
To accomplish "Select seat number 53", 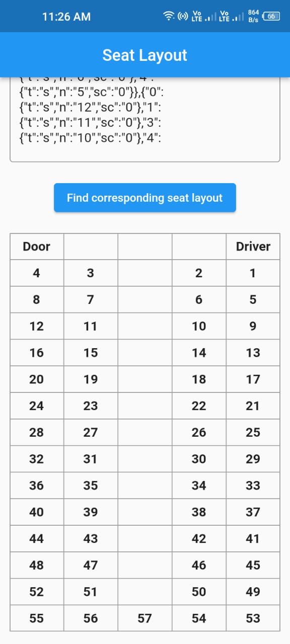I will point(253,618).
